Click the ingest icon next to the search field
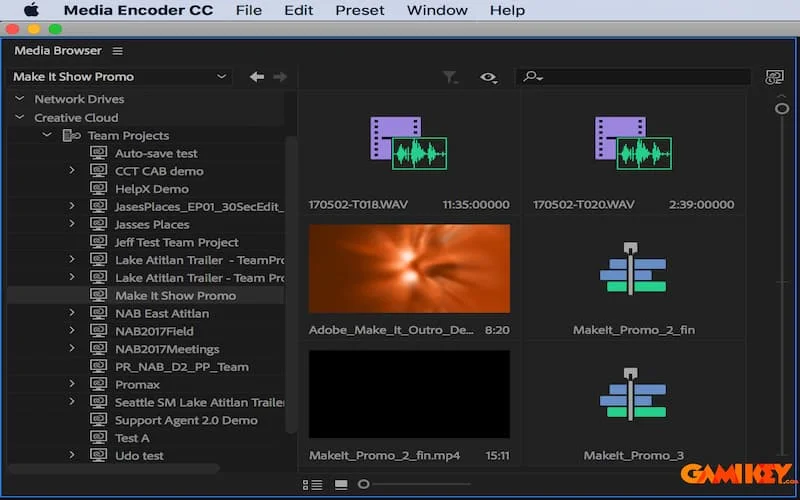The image size is (800, 500). [774, 77]
